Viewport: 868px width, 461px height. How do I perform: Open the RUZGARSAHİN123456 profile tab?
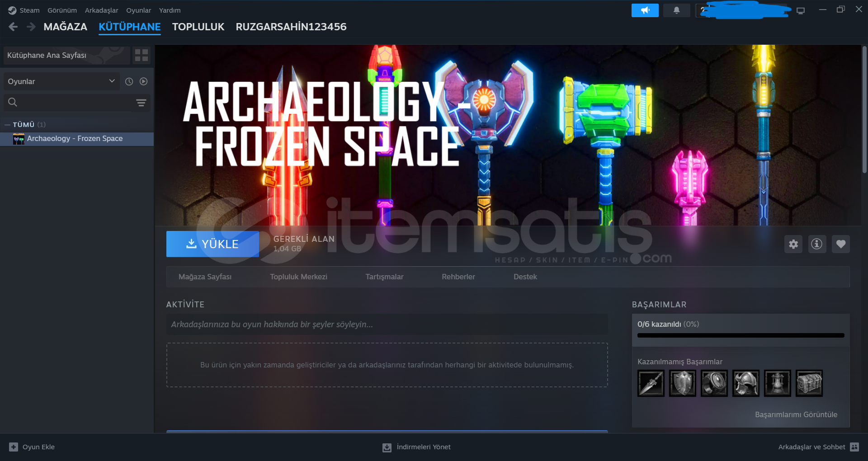tap(291, 27)
